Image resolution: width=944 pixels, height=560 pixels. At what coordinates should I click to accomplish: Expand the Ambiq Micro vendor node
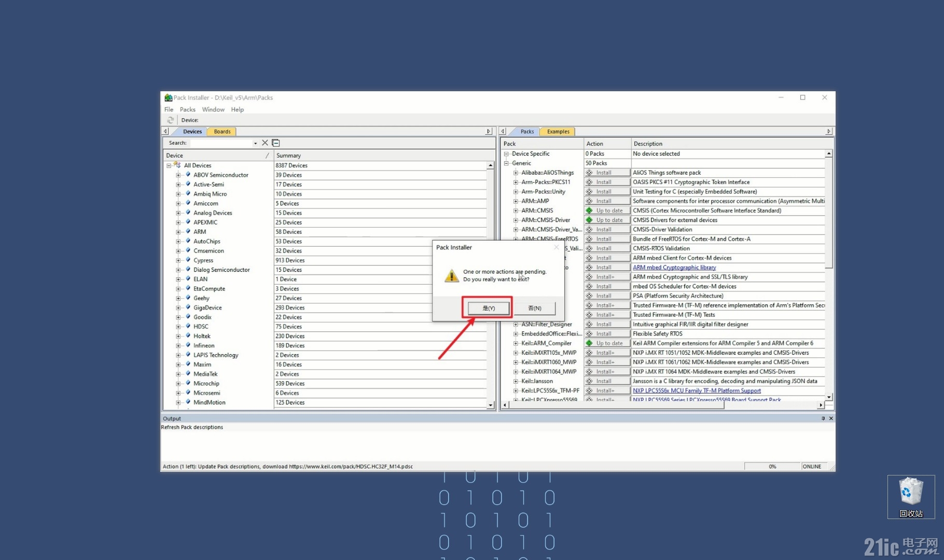[178, 194]
